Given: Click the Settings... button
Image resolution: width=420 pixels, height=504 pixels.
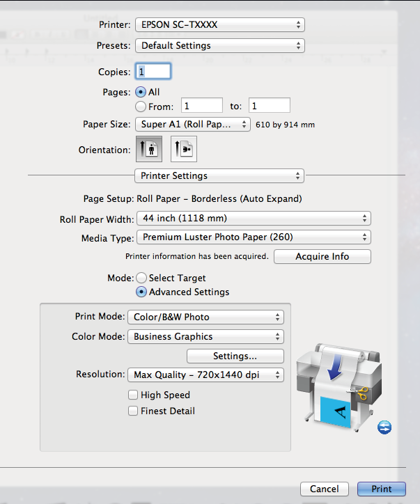Looking at the screenshot, I should coord(235,356).
